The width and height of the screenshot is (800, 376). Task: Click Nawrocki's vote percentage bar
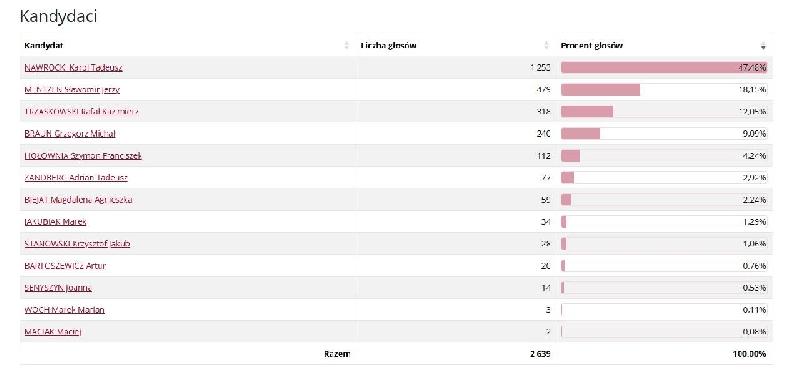pyautogui.click(x=664, y=67)
